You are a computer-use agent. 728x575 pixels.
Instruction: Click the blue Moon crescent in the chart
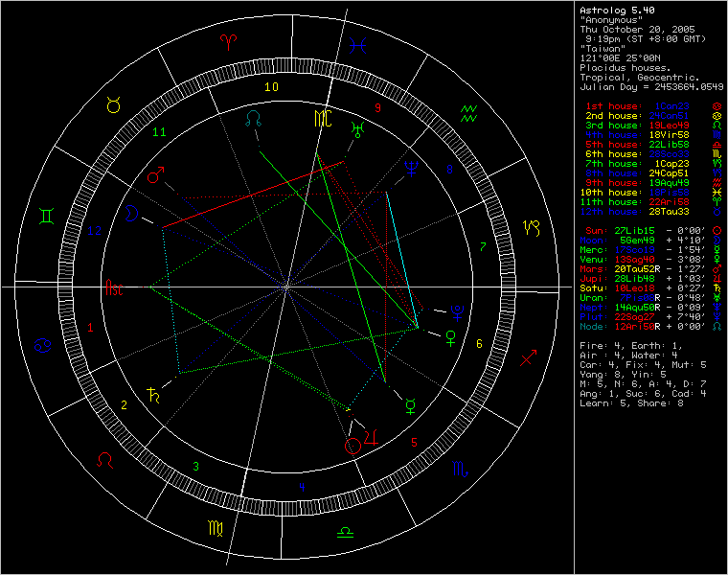pyautogui.click(x=131, y=213)
